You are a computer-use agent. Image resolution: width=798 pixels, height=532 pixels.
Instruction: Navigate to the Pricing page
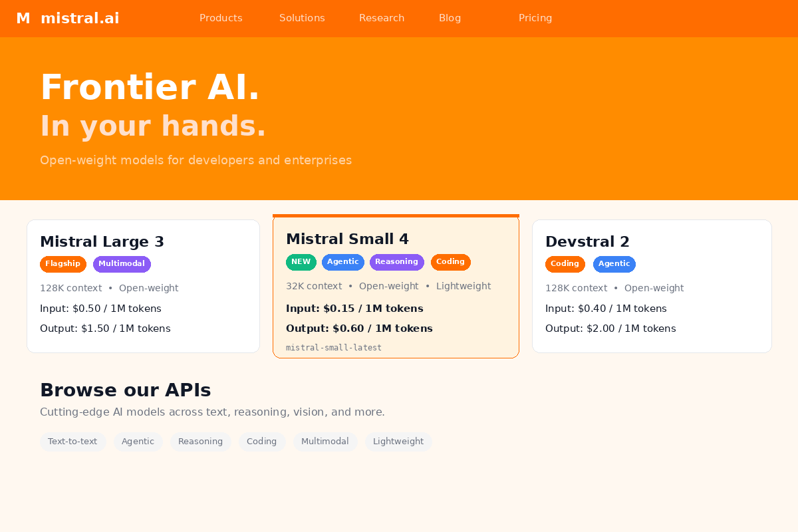click(535, 19)
